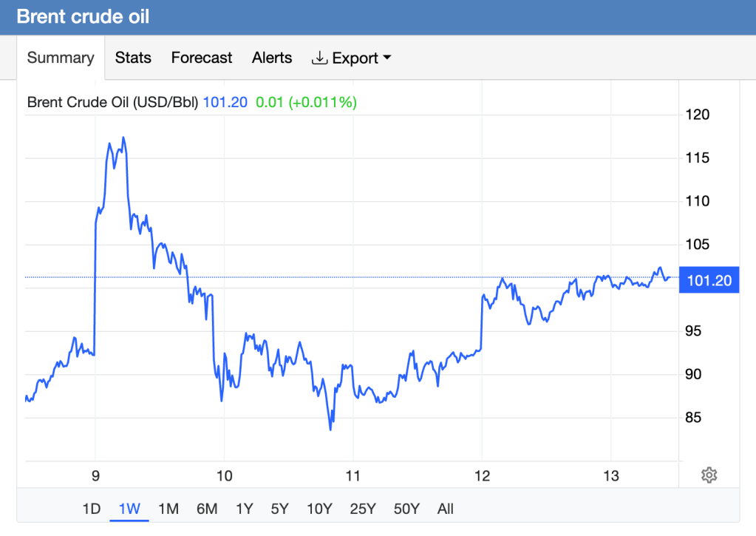
Task: Set chart range to 1Y
Action: point(244,509)
